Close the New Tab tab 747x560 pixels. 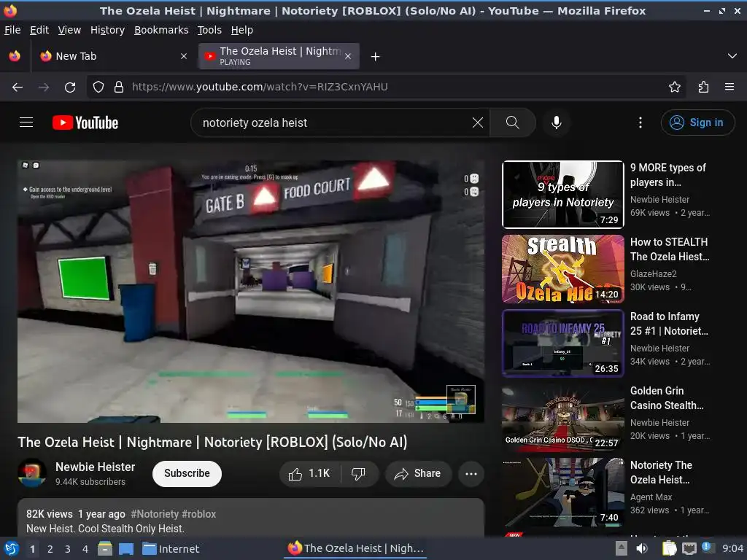pos(184,56)
